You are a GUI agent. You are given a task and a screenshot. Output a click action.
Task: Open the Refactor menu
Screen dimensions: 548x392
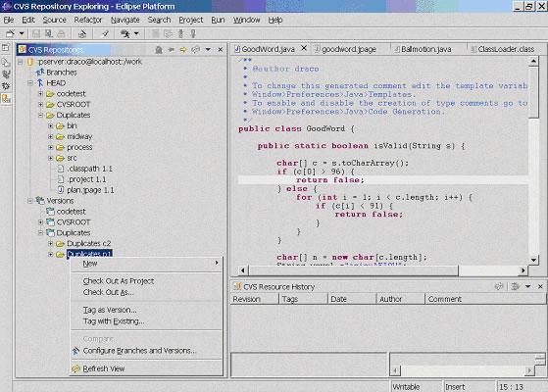click(87, 20)
